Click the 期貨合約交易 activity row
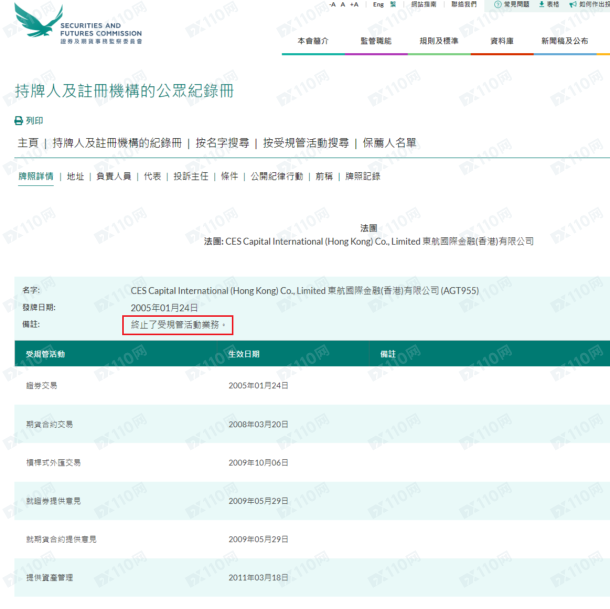 312,424
